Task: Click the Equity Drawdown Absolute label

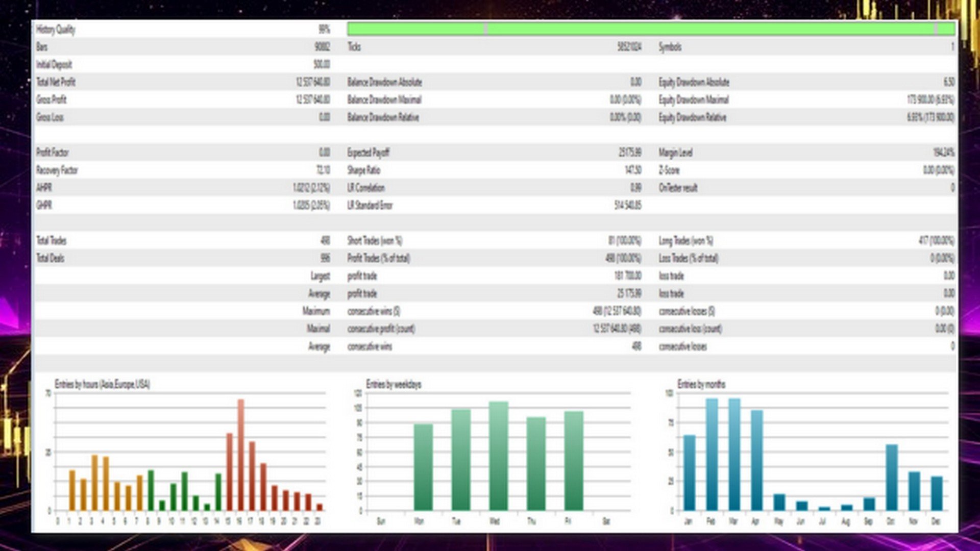Action: [694, 82]
